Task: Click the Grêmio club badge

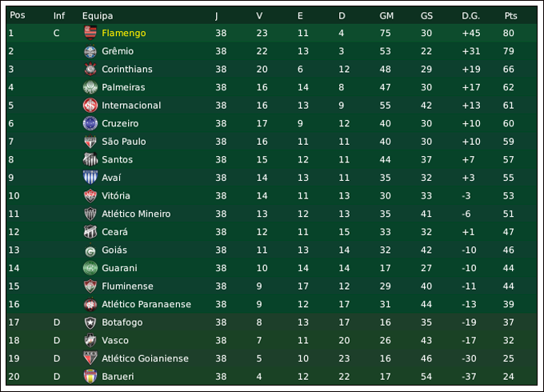Action: (90, 51)
